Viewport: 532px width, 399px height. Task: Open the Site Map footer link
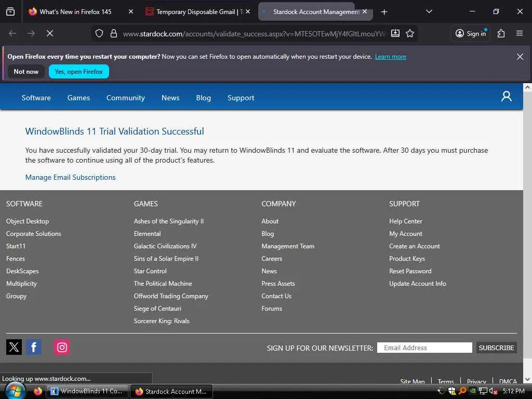point(412,381)
